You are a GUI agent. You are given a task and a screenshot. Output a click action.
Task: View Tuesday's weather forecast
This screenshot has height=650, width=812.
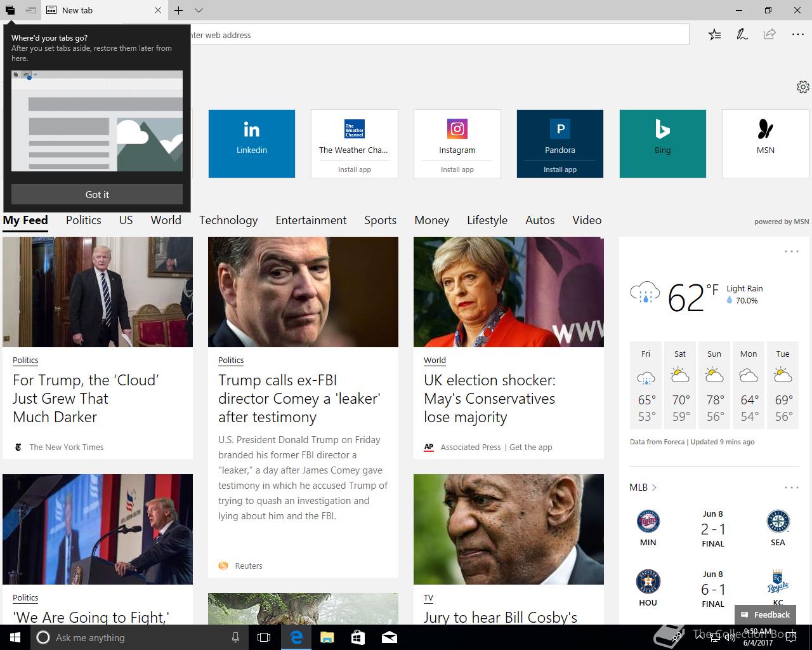point(783,385)
